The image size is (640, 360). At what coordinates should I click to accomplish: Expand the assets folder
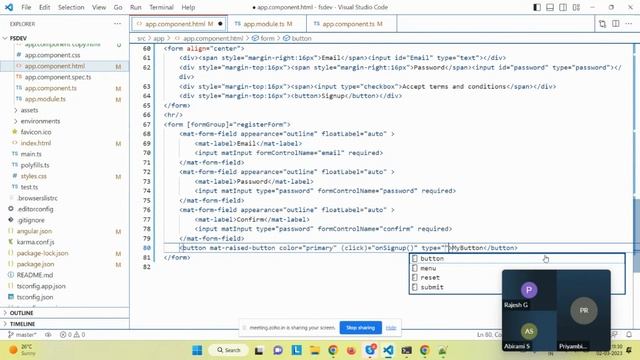coord(29,110)
